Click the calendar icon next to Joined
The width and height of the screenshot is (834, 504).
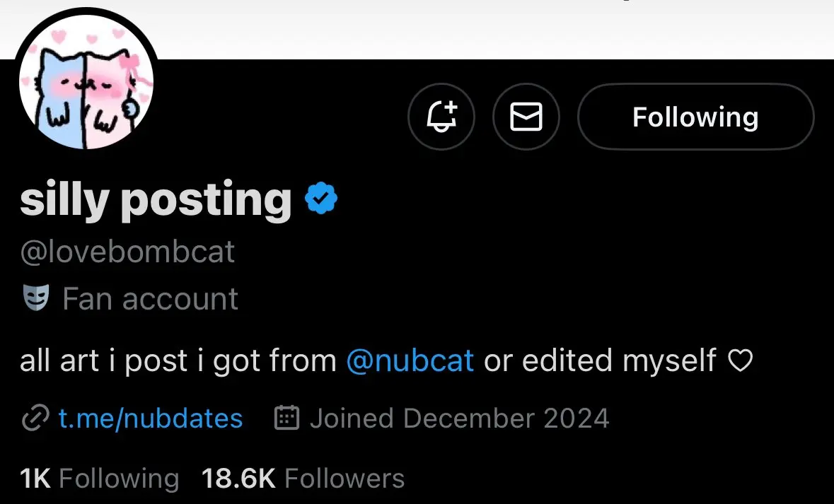point(286,418)
